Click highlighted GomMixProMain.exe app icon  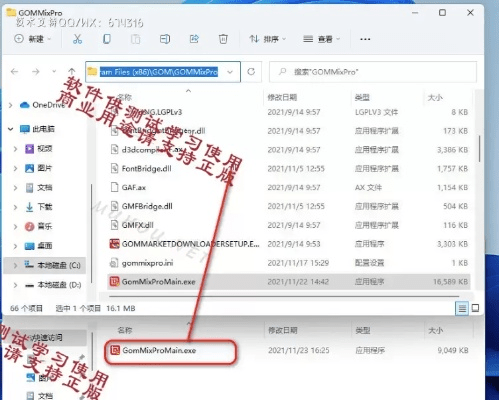(114, 282)
